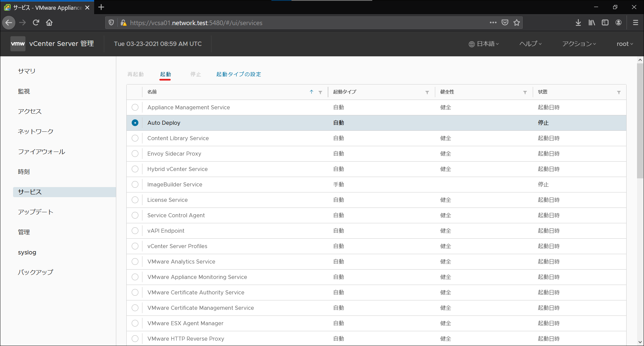Toggle sort arrow in 名前 column

311,92
